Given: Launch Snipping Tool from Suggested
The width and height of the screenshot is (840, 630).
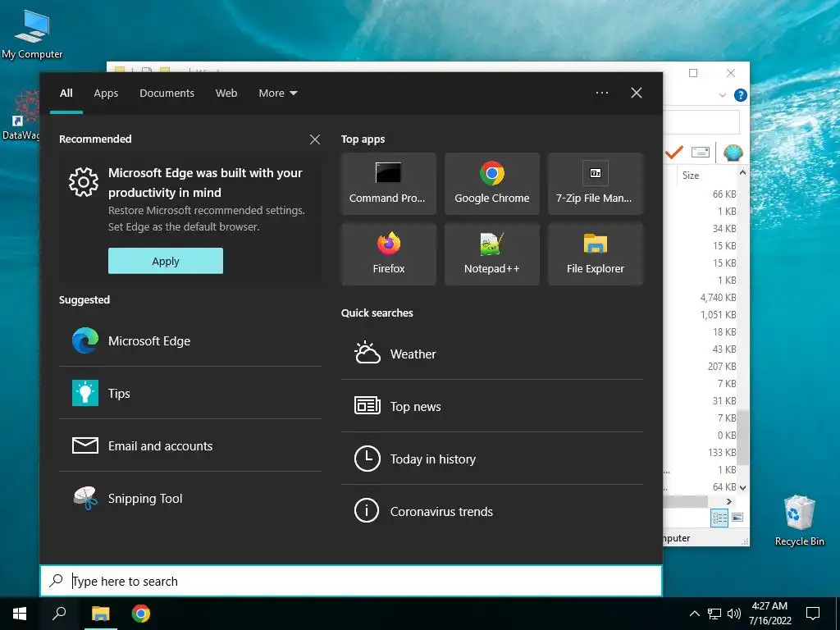Looking at the screenshot, I should (190, 498).
